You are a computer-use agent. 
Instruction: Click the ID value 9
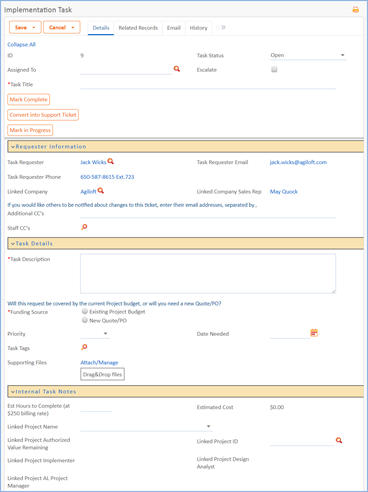tap(82, 56)
